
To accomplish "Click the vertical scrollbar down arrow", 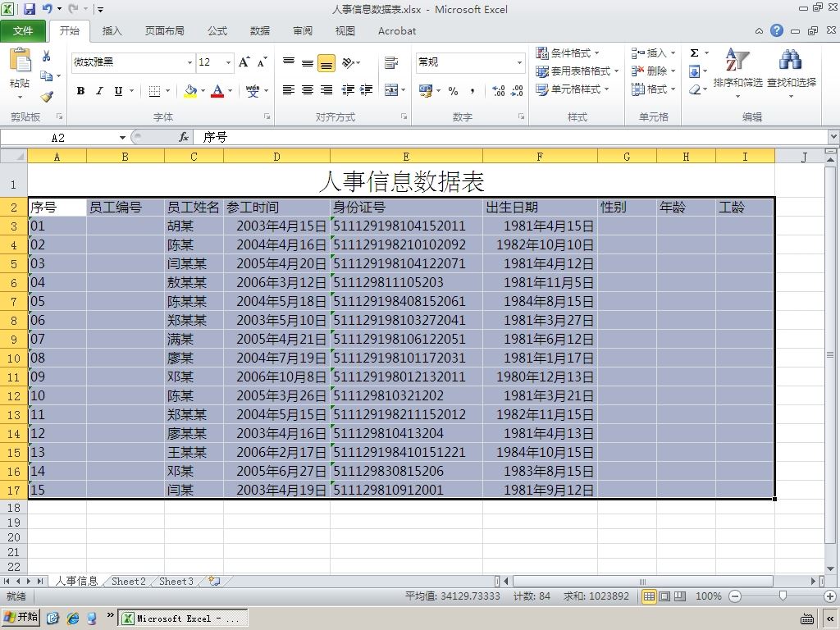I will pos(830,569).
